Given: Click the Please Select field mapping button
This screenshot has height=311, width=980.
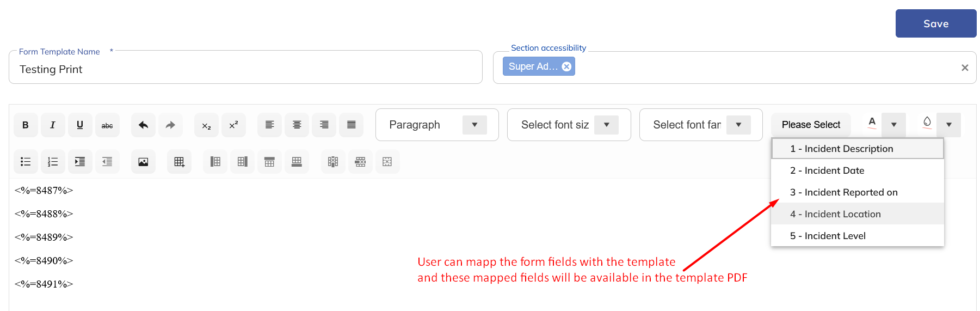Looking at the screenshot, I should (x=810, y=125).
